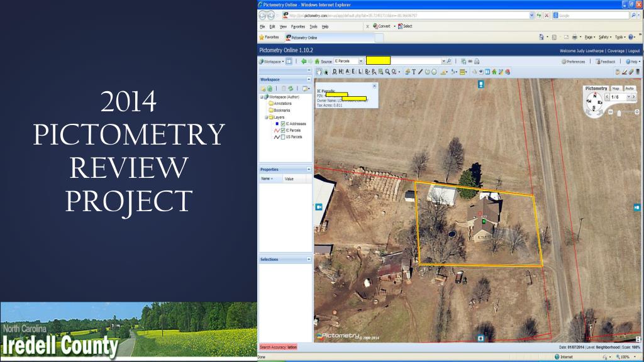The width and height of the screenshot is (644, 362).
Task: Select the Bookmarks folder in tree
Action: 279,111
